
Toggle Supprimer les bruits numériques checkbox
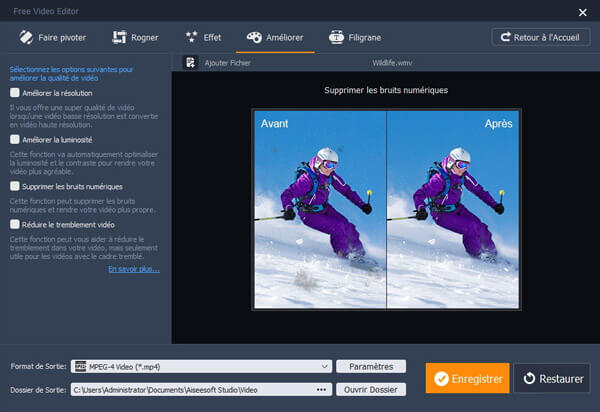(x=14, y=186)
